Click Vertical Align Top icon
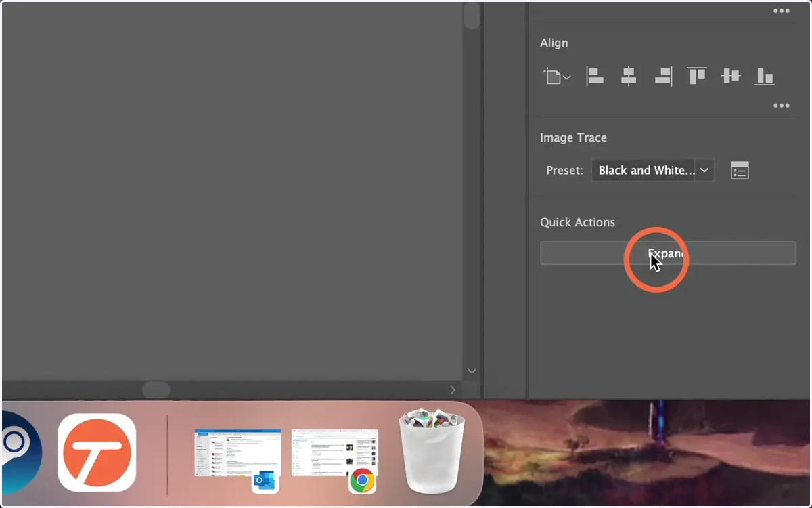 [x=697, y=76]
